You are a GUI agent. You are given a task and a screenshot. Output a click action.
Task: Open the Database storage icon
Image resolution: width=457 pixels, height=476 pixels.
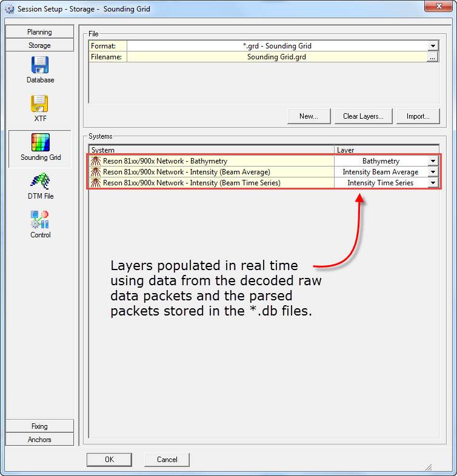tap(40, 65)
